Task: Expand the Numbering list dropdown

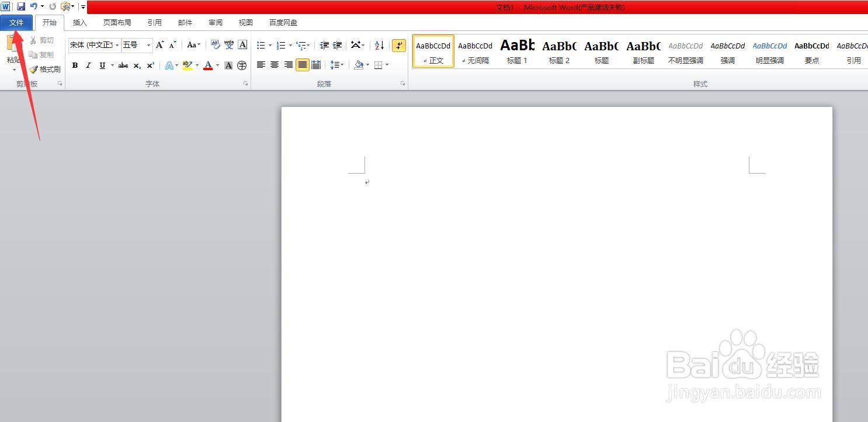Action: click(x=291, y=46)
